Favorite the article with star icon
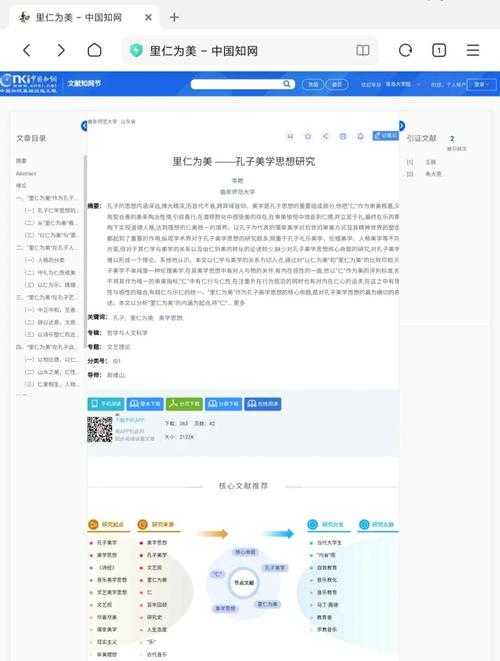 pos(308,136)
